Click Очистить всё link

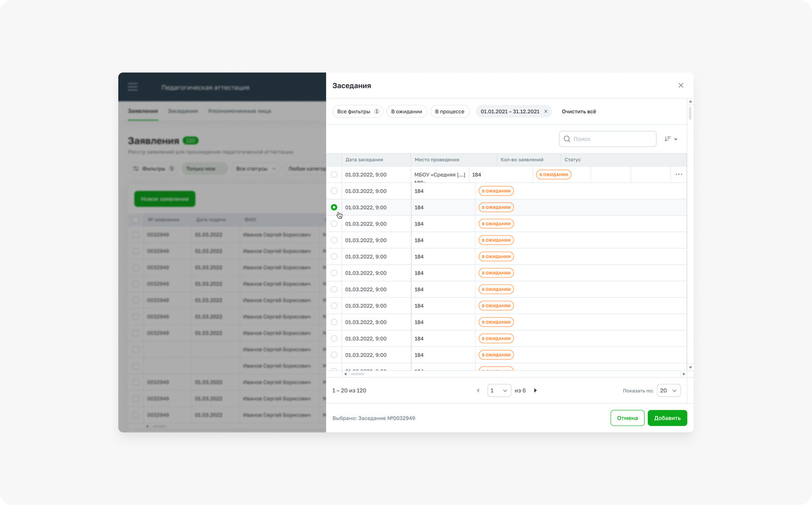579,112
